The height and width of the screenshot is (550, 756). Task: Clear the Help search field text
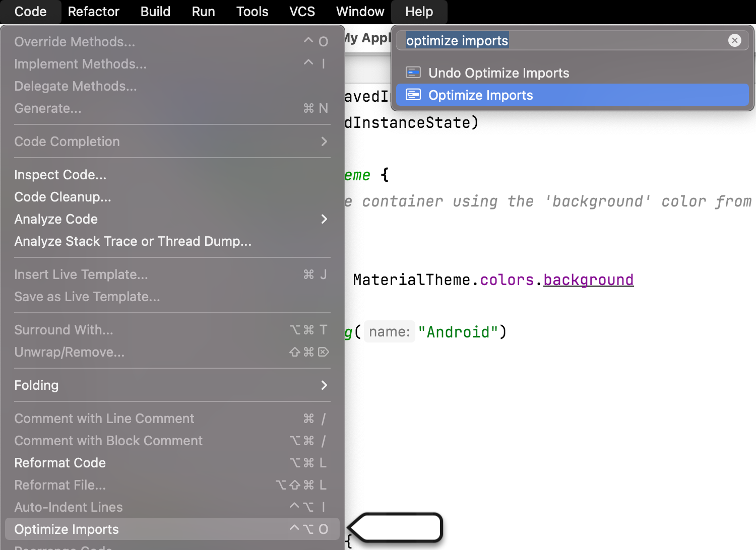point(734,40)
